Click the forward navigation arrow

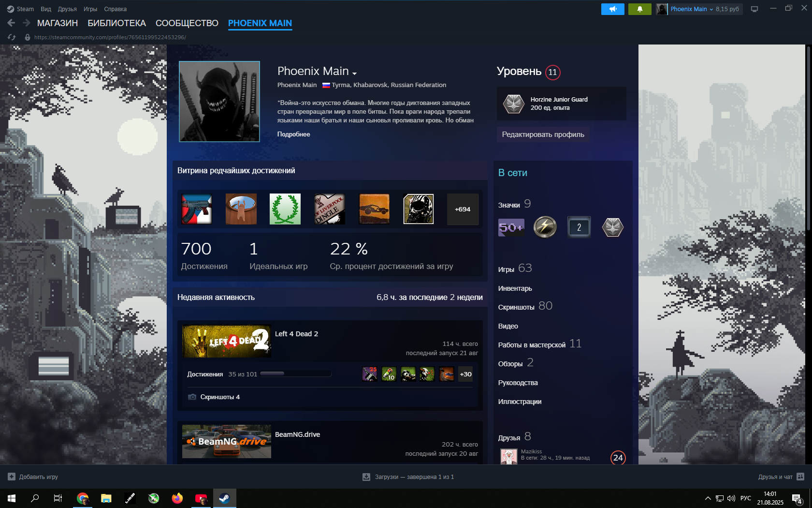coord(27,23)
